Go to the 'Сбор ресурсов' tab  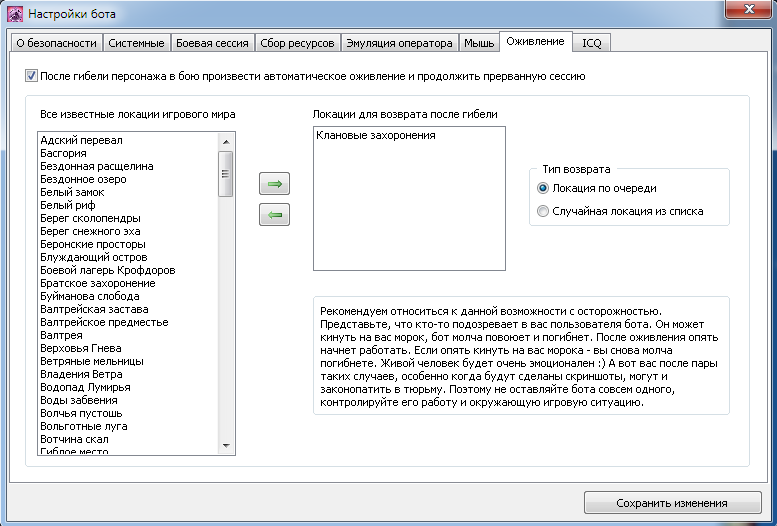tap(297, 43)
